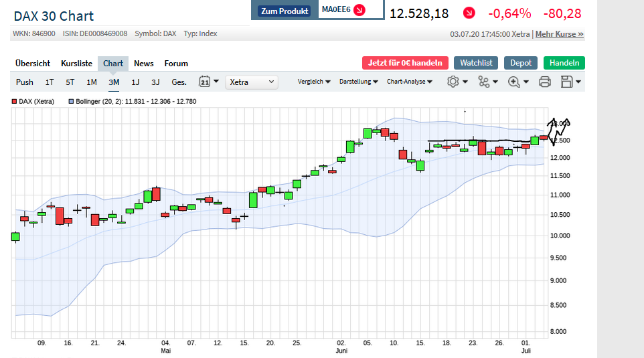Screen dimensions: 644x358
Task: Expand the calendar dropdown arrow
Action: tap(216, 81)
